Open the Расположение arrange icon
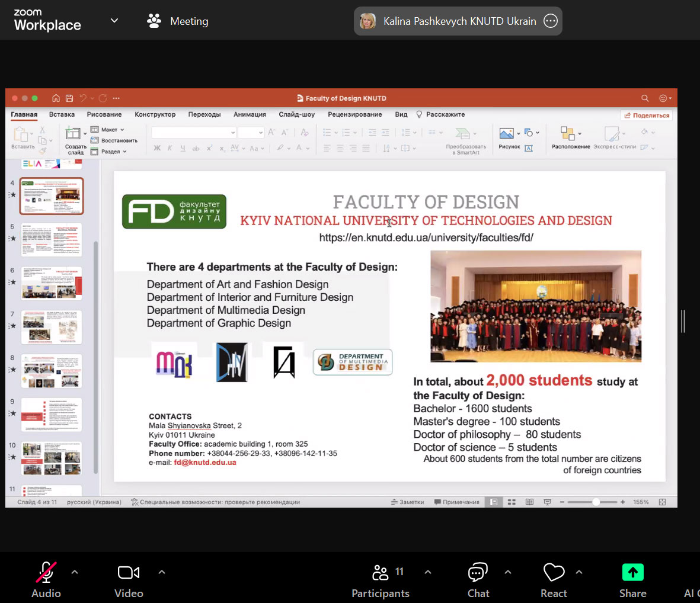 tap(567, 133)
